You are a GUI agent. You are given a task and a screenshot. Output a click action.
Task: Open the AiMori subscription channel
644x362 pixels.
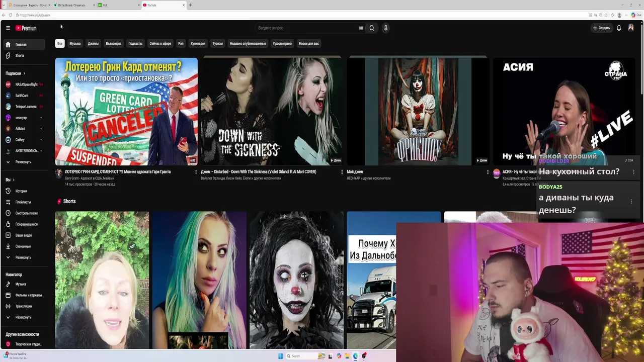coord(24,129)
